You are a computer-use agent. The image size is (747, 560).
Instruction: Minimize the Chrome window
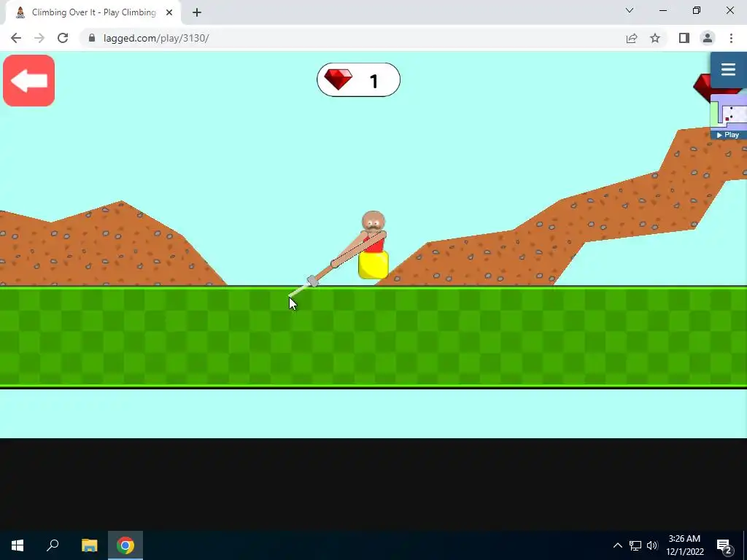663,10
